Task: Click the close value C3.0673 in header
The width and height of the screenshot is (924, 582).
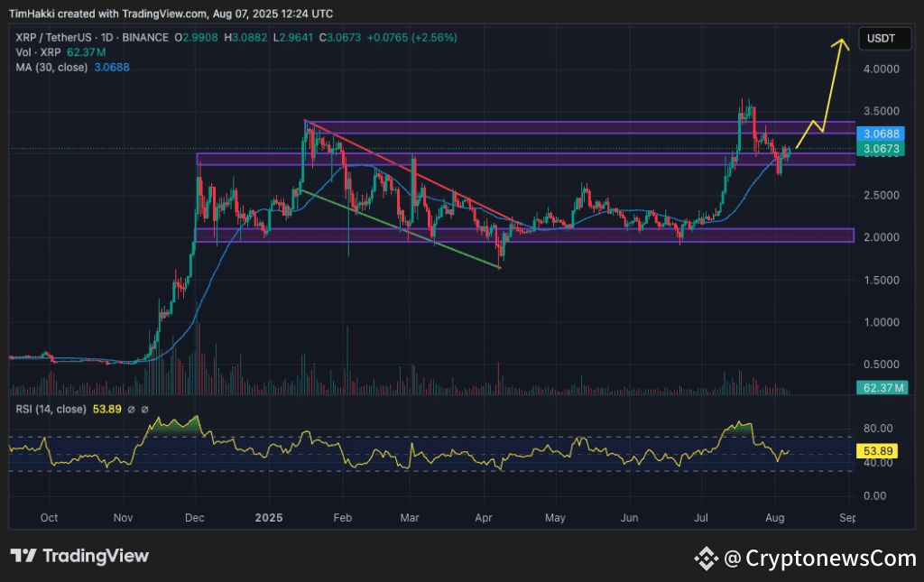Action: coord(340,38)
